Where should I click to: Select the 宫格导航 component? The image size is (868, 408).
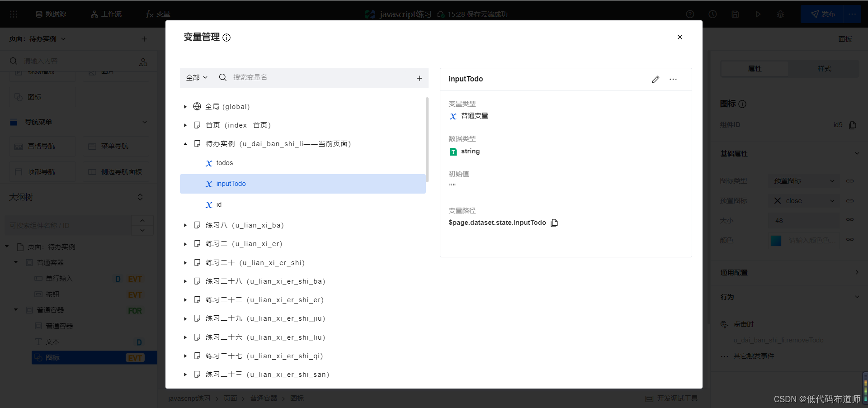click(x=42, y=146)
